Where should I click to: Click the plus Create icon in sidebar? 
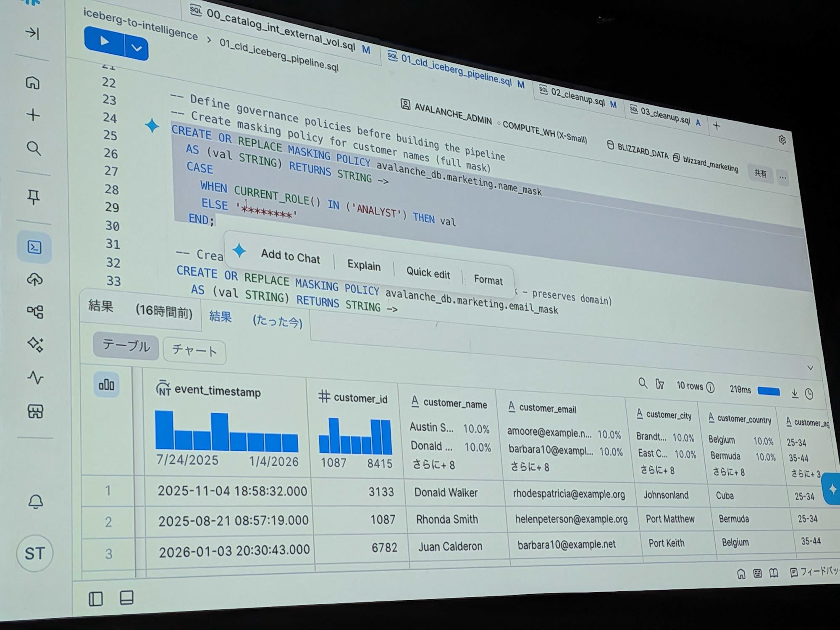[33, 115]
